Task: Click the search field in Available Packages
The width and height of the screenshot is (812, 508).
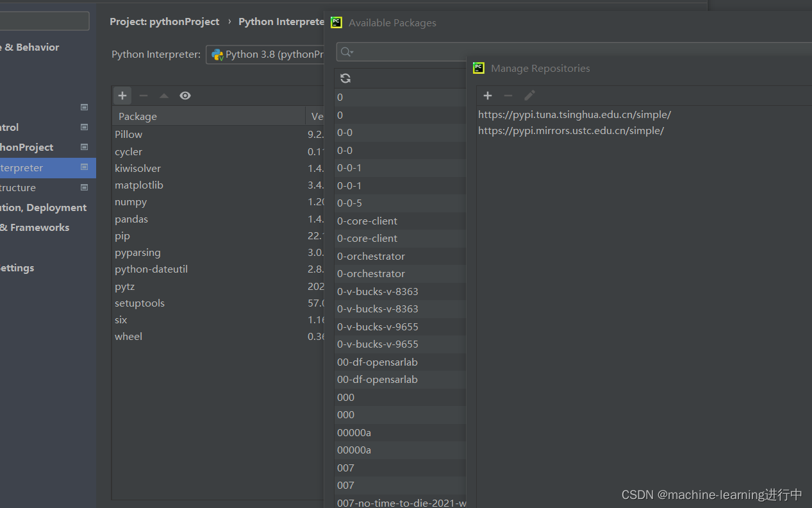Action: (574, 52)
